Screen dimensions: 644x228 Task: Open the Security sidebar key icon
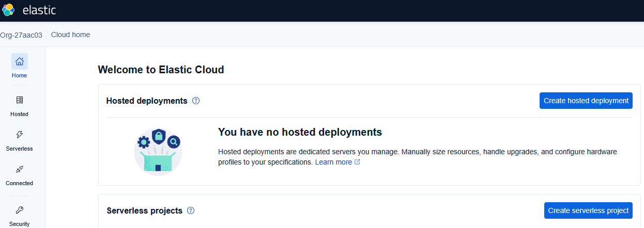click(x=20, y=210)
